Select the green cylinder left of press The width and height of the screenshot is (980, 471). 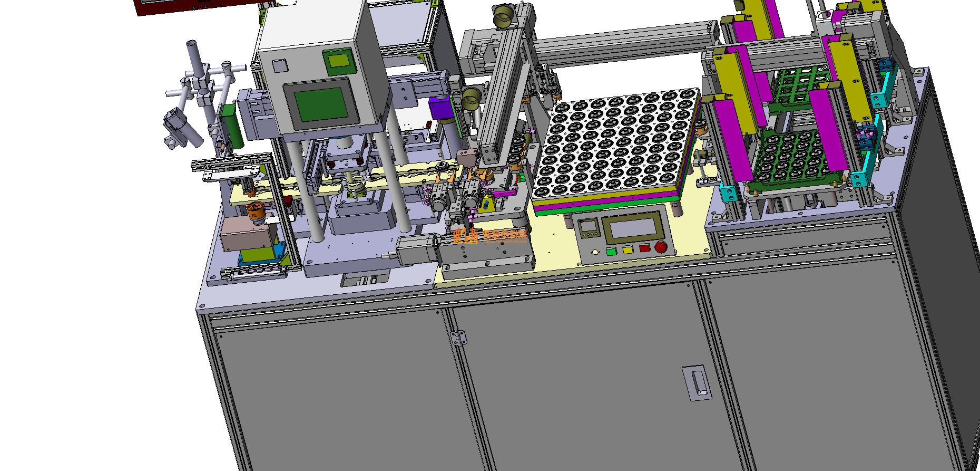pyautogui.click(x=230, y=126)
